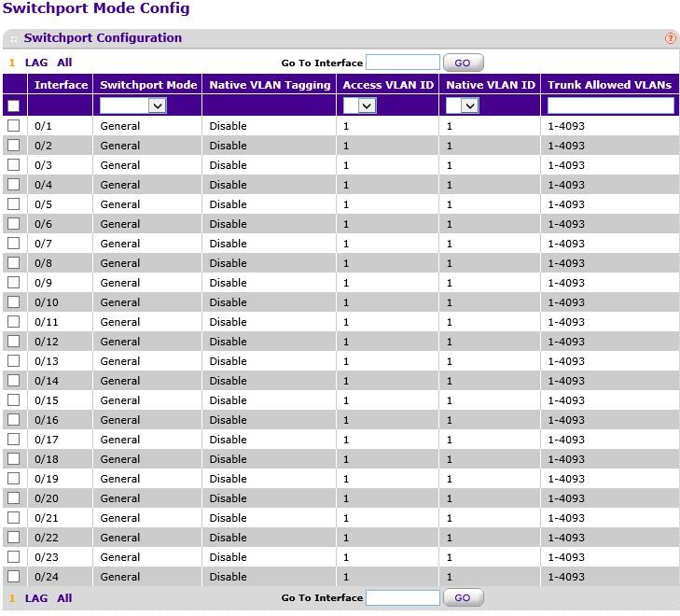The image size is (680, 616).
Task: Select the bottom unit 1 link
Action: 12,598
